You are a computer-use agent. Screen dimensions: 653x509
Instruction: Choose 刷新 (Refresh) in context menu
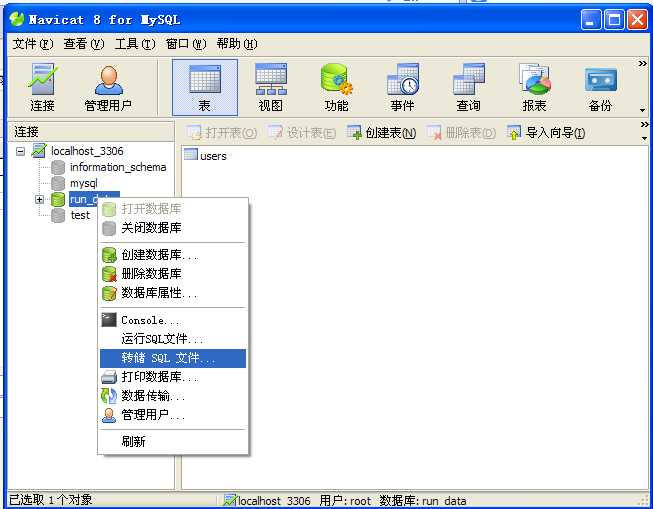(173, 441)
